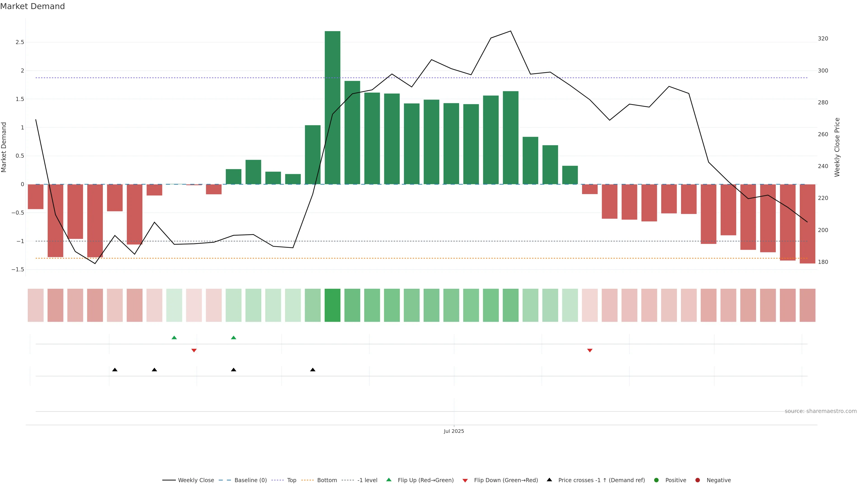
Task: Click the rightmost black price-cross triangle marker
Action: coord(313,370)
